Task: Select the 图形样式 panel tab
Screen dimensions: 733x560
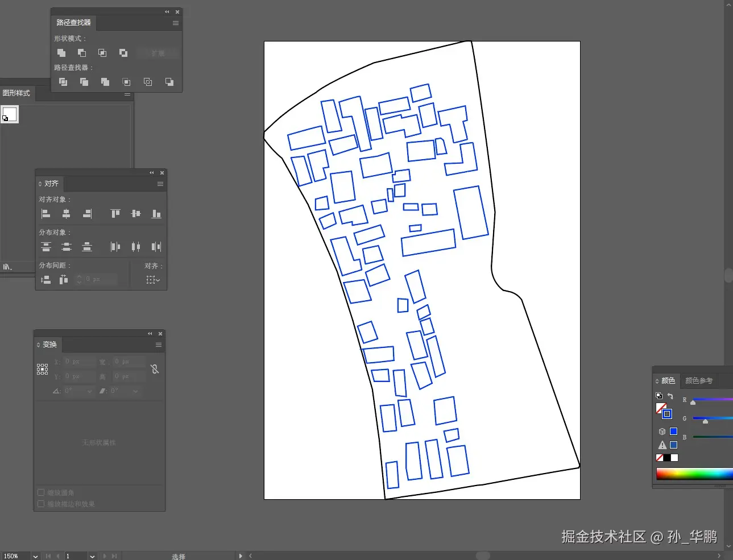Action: (16, 93)
